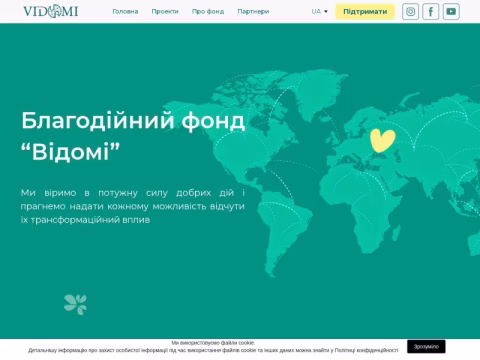Viewport: 480px width, 360px height.
Task: Open the Політиці конфіденційності link
Action: coord(366,350)
